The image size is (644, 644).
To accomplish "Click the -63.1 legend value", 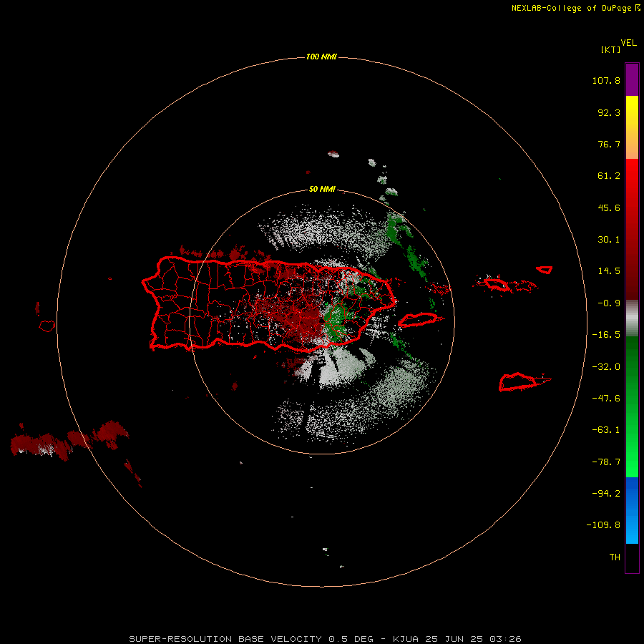I will pyautogui.click(x=606, y=430).
